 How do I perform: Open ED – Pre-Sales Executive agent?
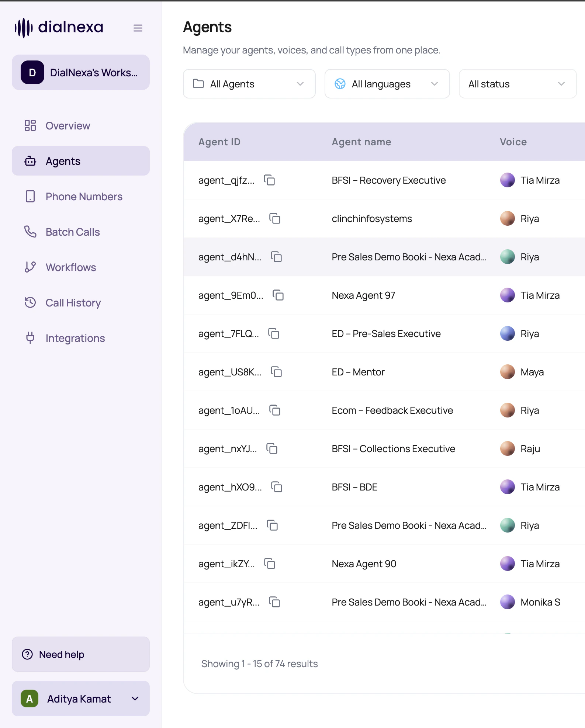pos(386,334)
